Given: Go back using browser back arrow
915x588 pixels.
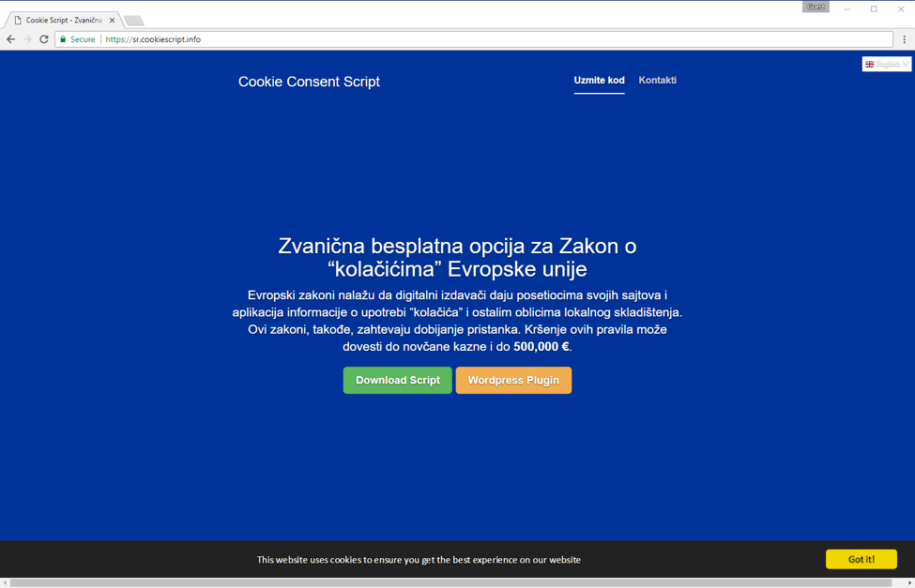Looking at the screenshot, I should tap(10, 39).
